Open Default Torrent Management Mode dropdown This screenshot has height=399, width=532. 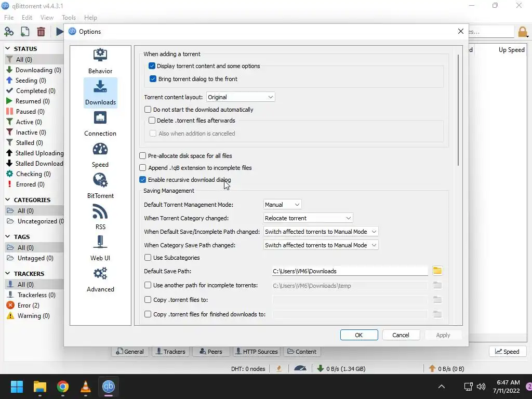(282, 205)
